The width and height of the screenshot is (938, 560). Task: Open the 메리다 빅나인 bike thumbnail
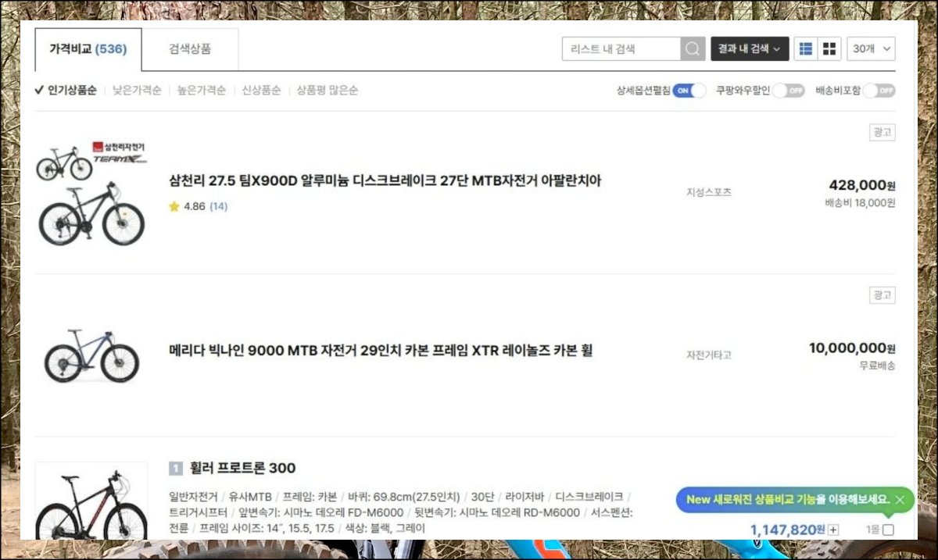91,355
